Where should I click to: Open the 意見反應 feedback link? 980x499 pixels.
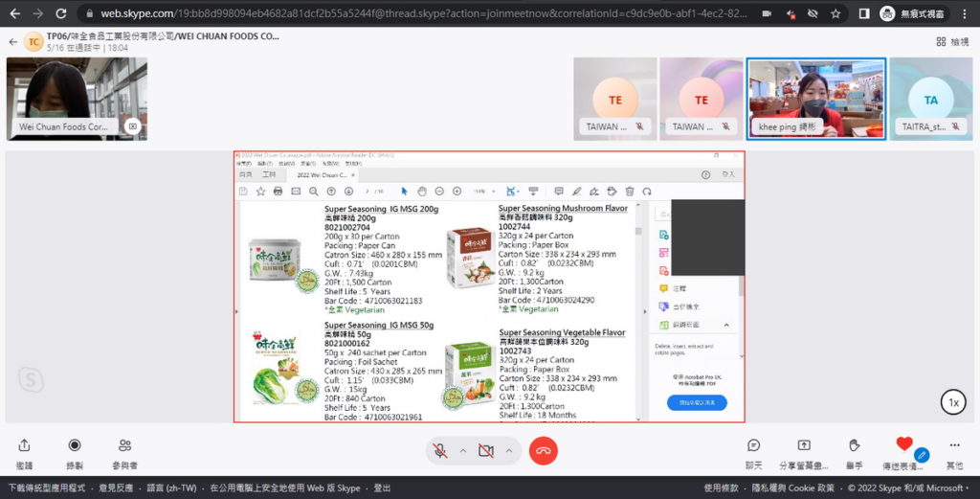(x=116, y=488)
